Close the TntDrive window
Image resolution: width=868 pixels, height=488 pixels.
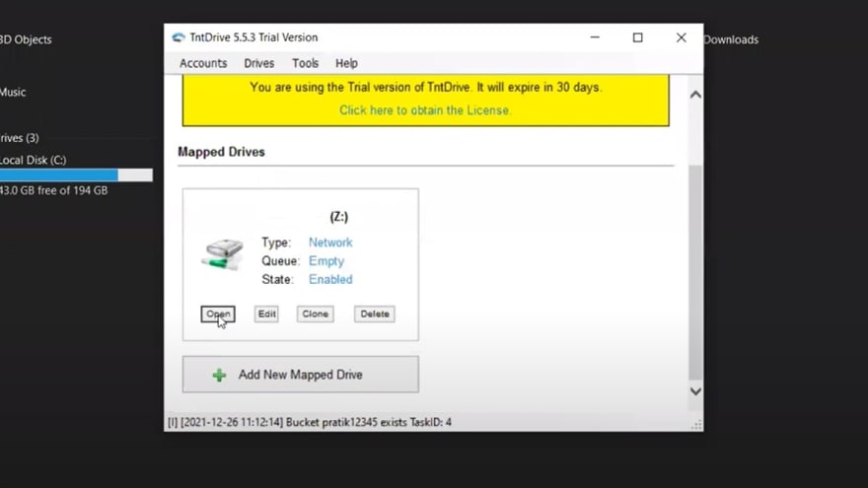click(682, 37)
